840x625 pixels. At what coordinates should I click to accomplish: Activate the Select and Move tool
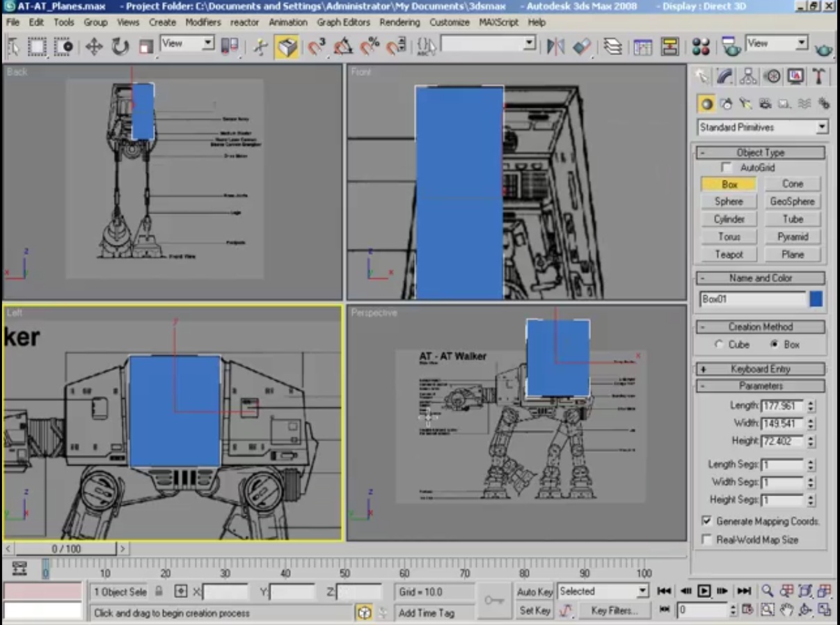pos(94,47)
